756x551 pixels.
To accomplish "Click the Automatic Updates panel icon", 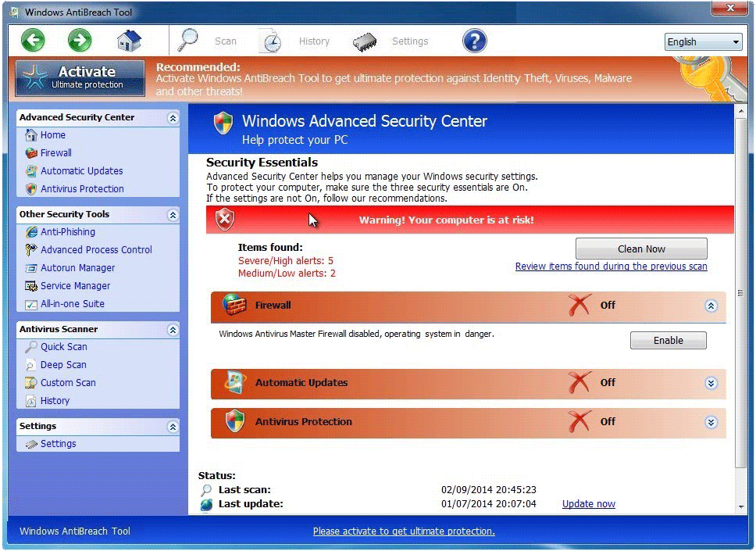I will (235, 383).
